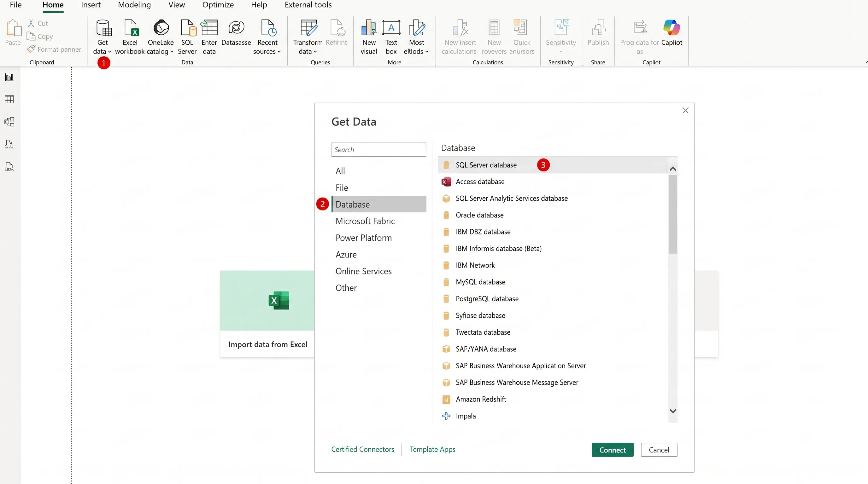This screenshot has width=868, height=484.
Task: Select PostgreSQL database connector
Action: (x=553, y=299)
